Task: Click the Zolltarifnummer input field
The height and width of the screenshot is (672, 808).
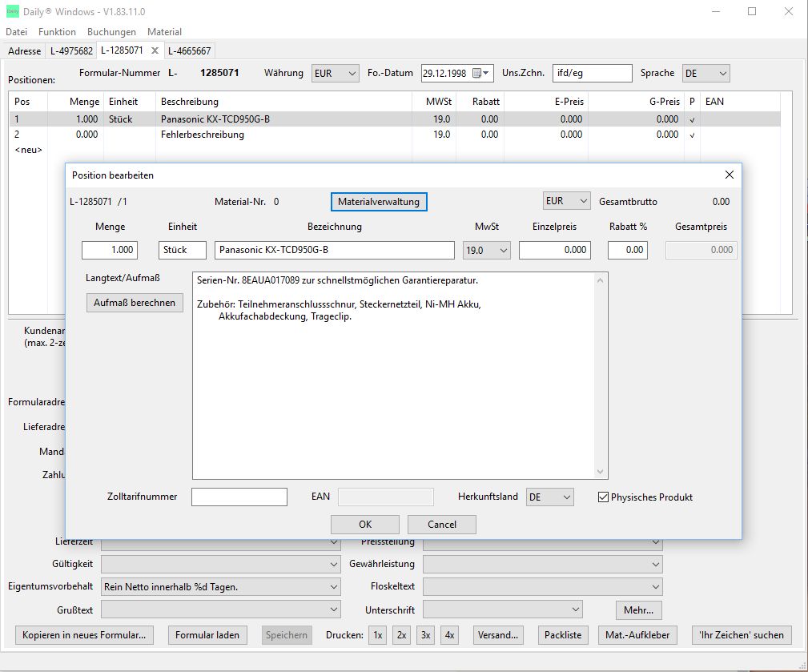Action: (239, 497)
